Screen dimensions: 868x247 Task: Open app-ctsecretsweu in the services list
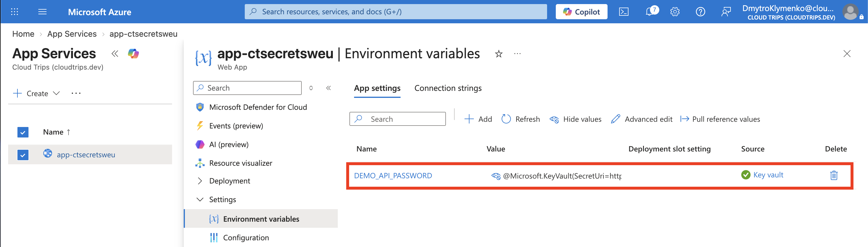pyautogui.click(x=86, y=155)
